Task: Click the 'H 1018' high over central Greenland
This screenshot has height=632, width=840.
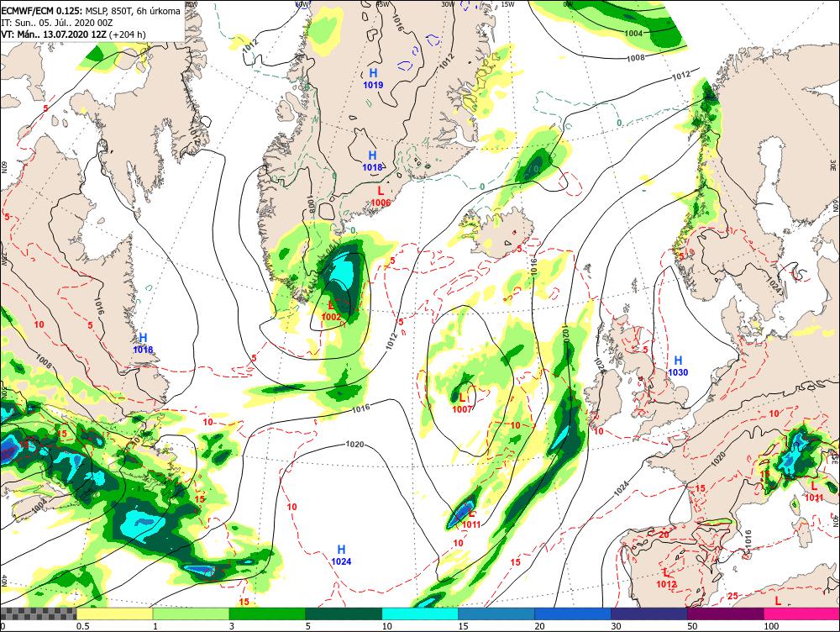Action: point(372,161)
